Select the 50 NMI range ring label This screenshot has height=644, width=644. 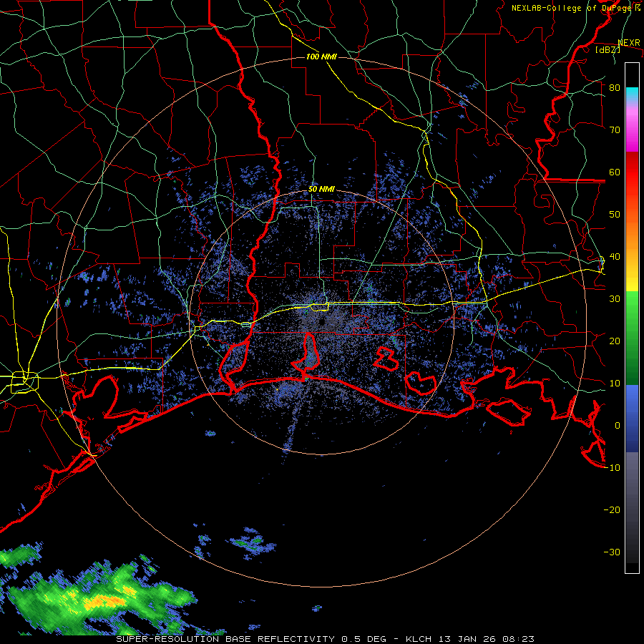coord(321,190)
